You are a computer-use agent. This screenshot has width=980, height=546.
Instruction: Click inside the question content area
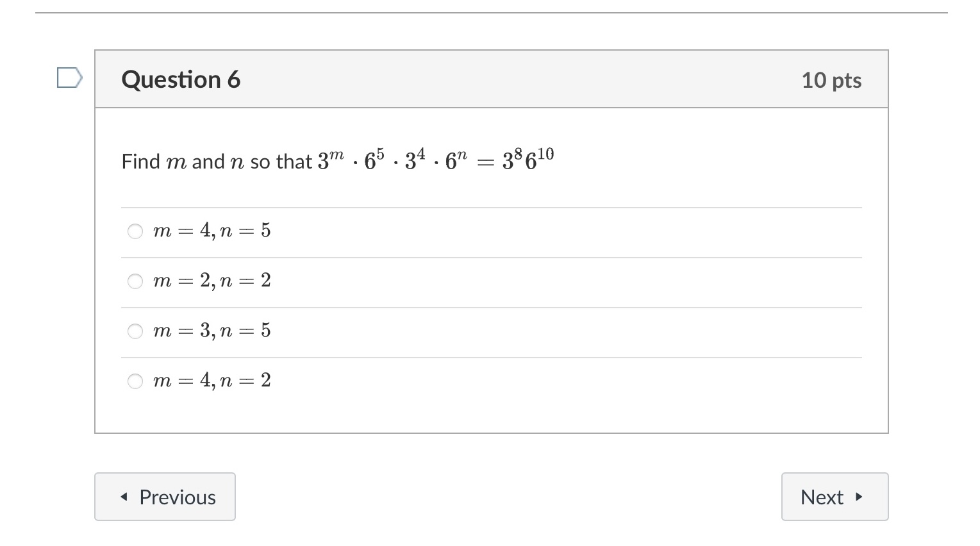[492, 269]
